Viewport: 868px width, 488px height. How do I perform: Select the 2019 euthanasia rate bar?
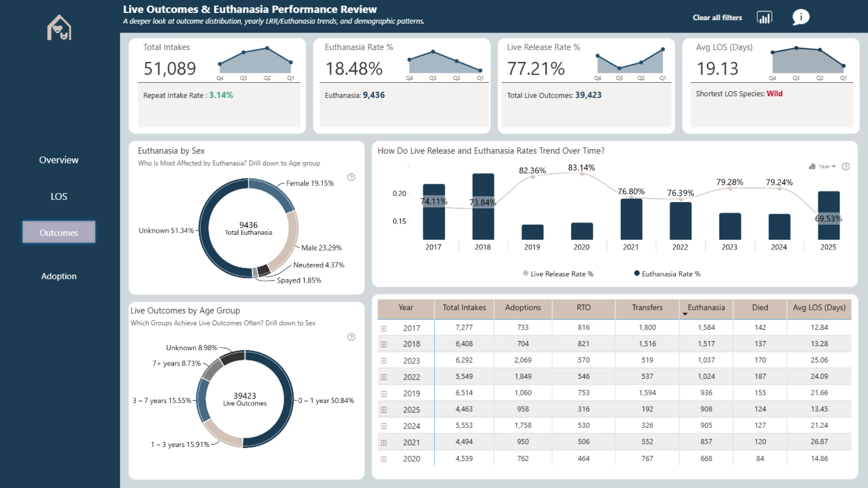click(x=533, y=232)
